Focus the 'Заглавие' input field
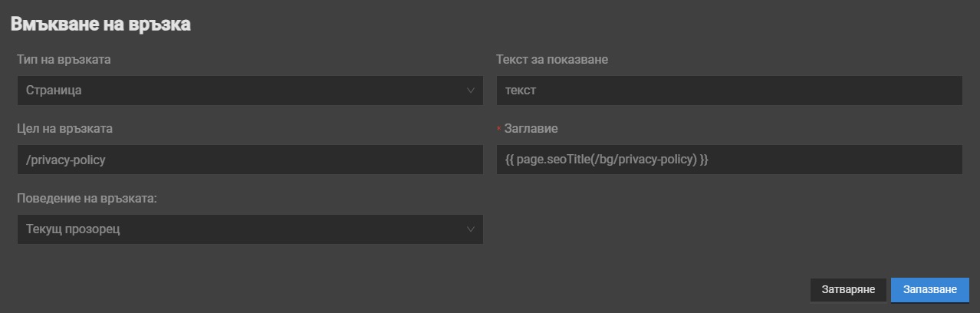Screen dimensions: 980x313 (x=728, y=160)
